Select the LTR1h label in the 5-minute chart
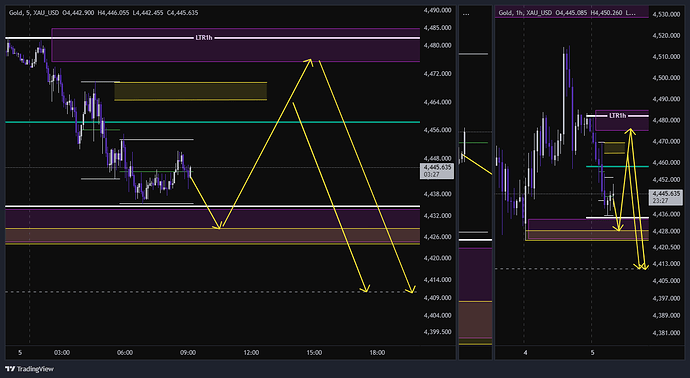Viewport: 690px width, 378px height. point(204,38)
